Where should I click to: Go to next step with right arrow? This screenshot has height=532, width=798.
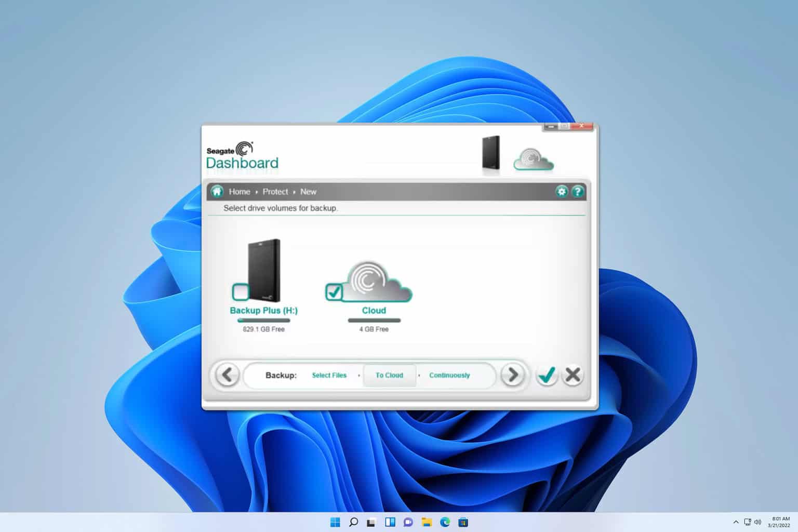click(513, 375)
